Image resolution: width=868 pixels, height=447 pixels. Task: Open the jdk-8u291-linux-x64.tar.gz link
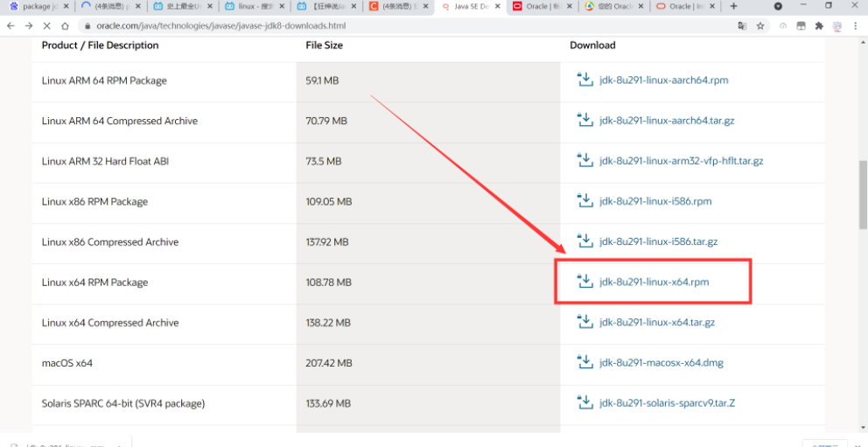click(x=657, y=323)
